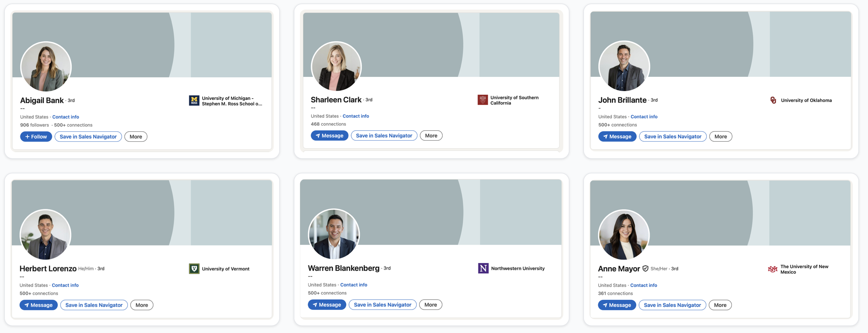This screenshot has height=333, width=868.
Task: Open the More menu on Abigail Bank's card
Action: coord(136,137)
